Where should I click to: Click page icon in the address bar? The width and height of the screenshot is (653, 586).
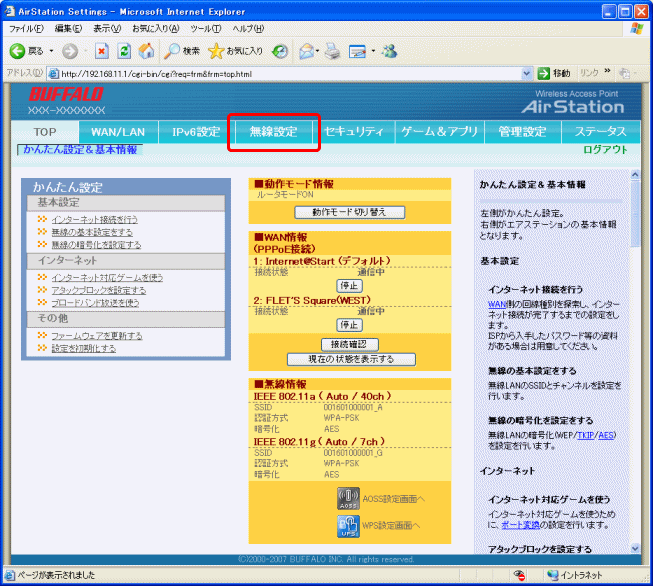pos(54,74)
